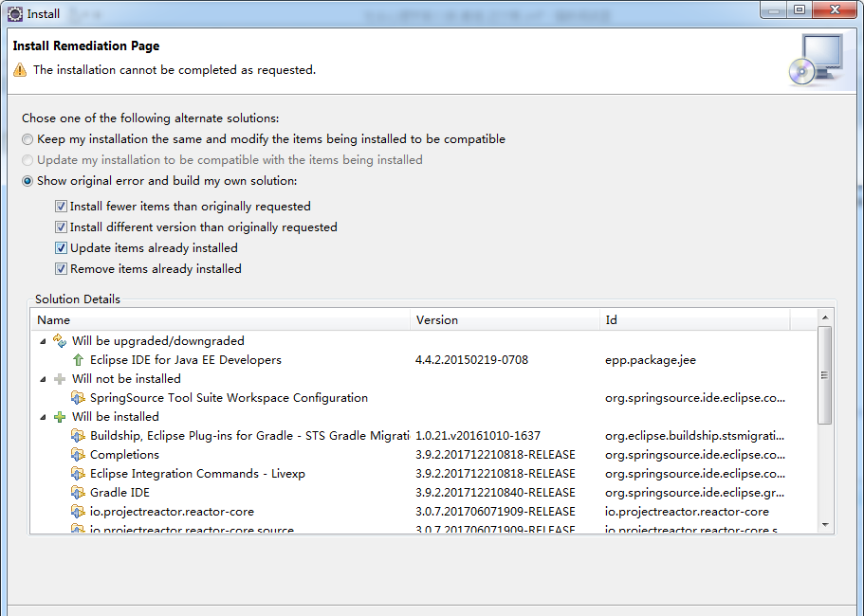This screenshot has height=616, width=864.
Task: Sort by the Id column header
Action: 695,319
